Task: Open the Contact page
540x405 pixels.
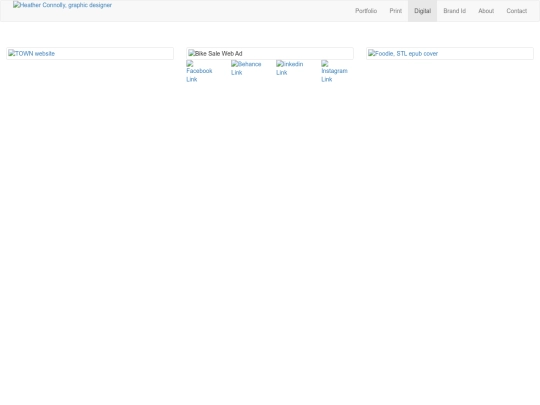Action: point(516,11)
